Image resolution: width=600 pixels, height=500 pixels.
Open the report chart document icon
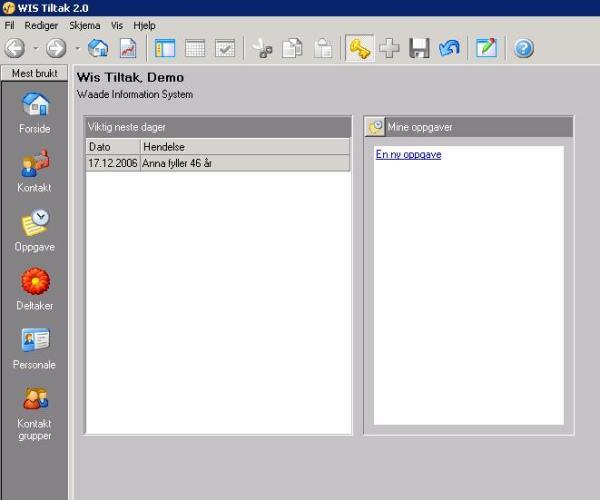pos(128,48)
